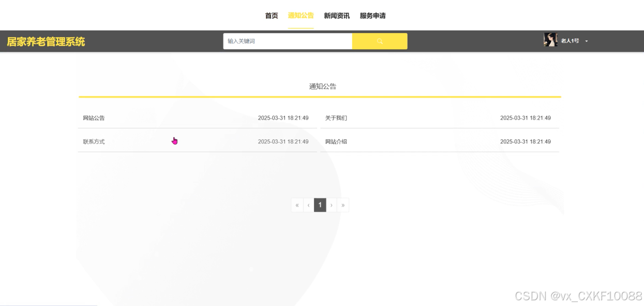Jump to last page with » button

click(x=343, y=205)
